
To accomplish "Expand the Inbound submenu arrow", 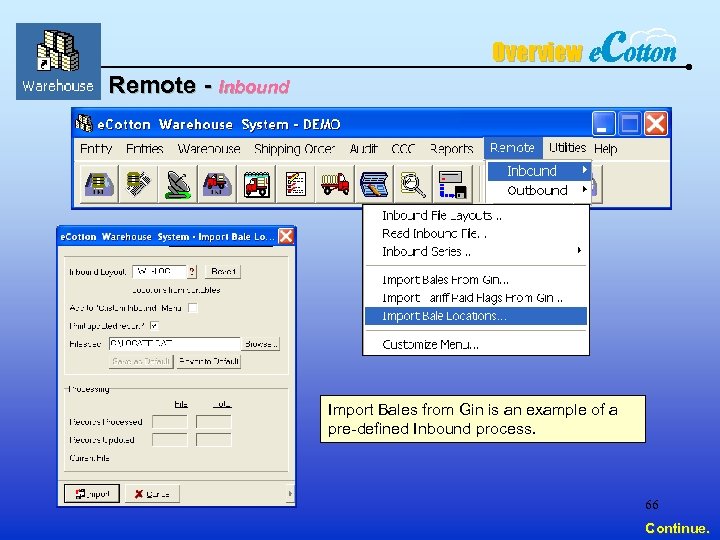I will 585,170.
